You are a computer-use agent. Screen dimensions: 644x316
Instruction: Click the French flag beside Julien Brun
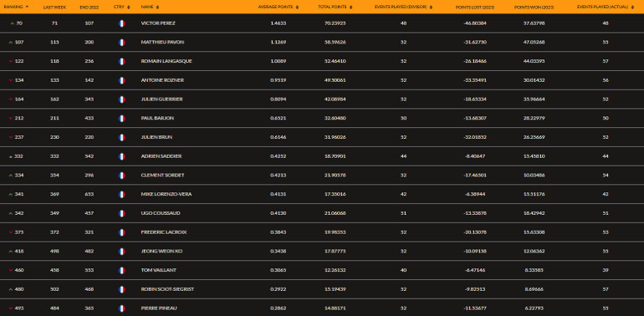(121, 137)
